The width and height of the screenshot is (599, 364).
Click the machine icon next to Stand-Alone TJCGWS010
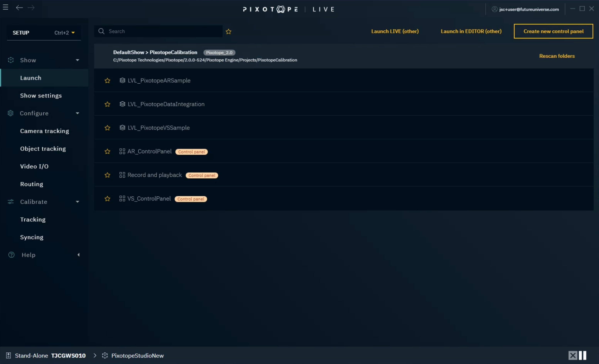coord(9,356)
